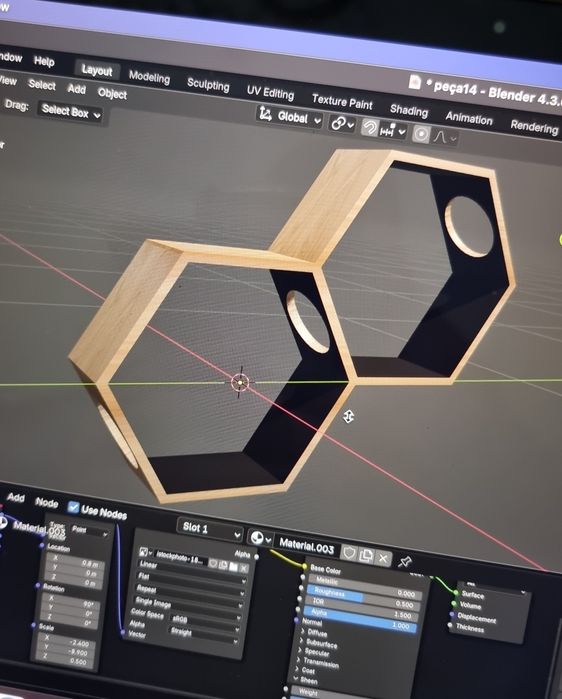Click the transform orientation axes icon

click(266, 114)
